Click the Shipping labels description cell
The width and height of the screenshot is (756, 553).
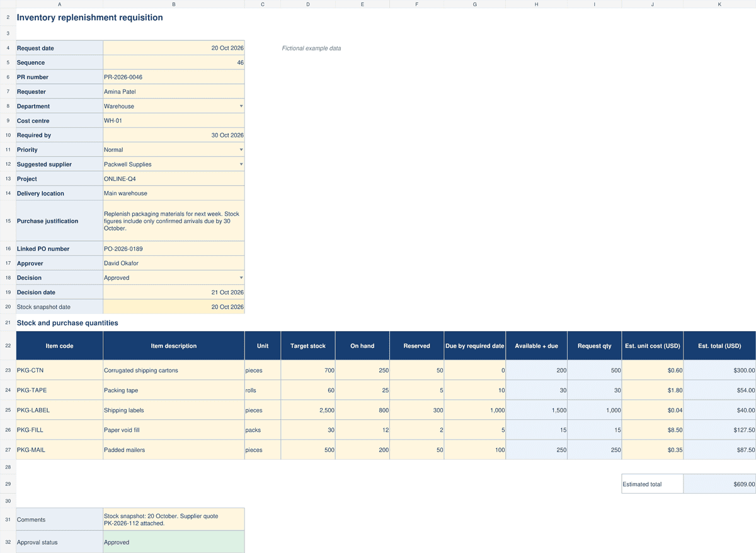click(174, 410)
